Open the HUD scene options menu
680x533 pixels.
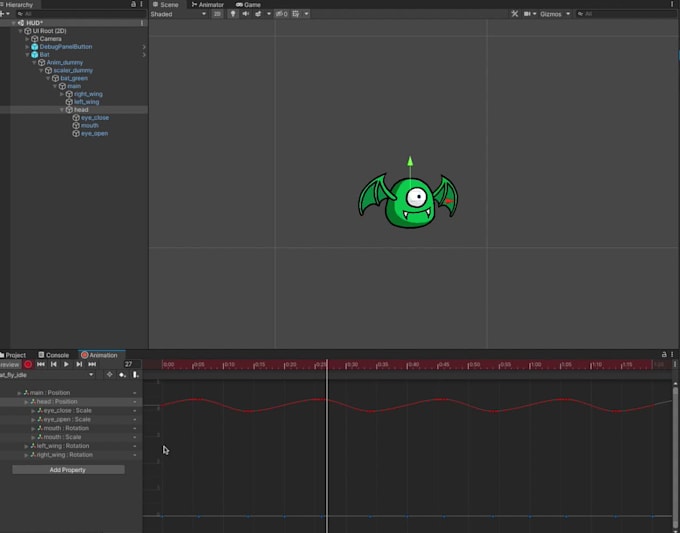142,23
